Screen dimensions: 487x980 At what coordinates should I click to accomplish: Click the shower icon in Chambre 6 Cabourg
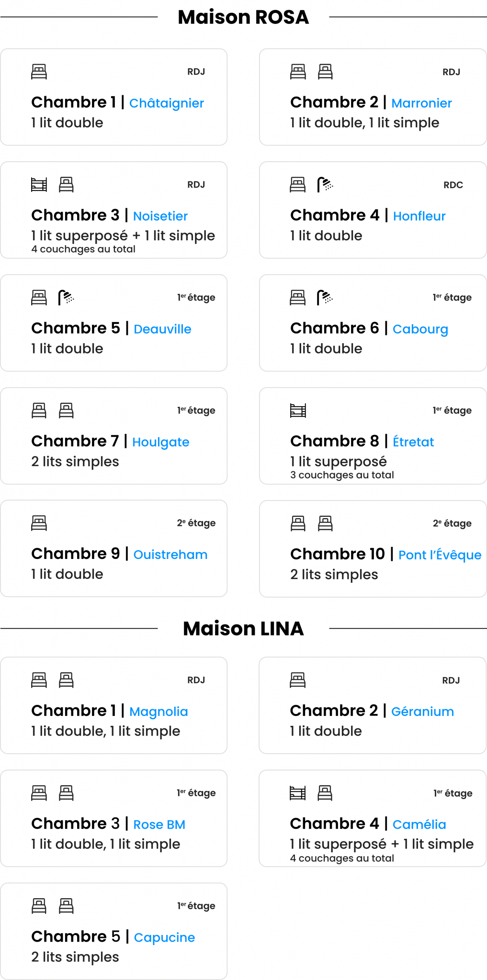325,298
